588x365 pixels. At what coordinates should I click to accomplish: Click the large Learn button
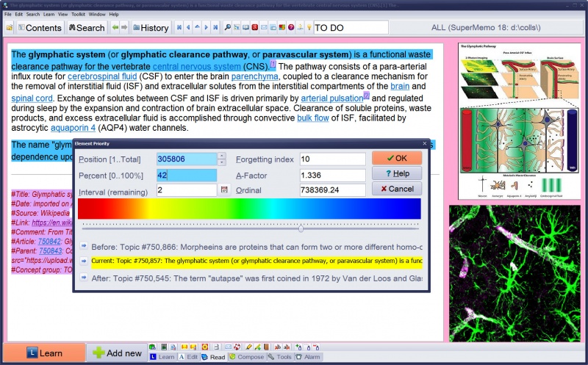click(x=44, y=353)
